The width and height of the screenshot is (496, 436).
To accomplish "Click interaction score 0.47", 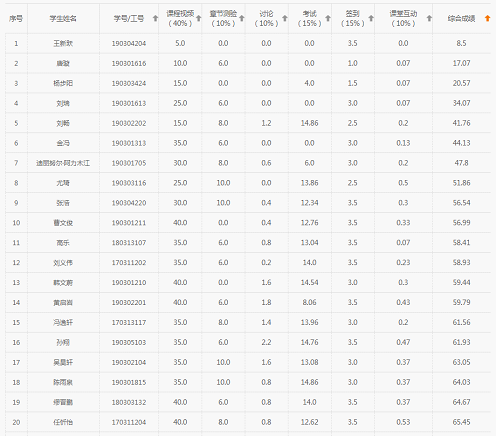I will tap(403, 342).
